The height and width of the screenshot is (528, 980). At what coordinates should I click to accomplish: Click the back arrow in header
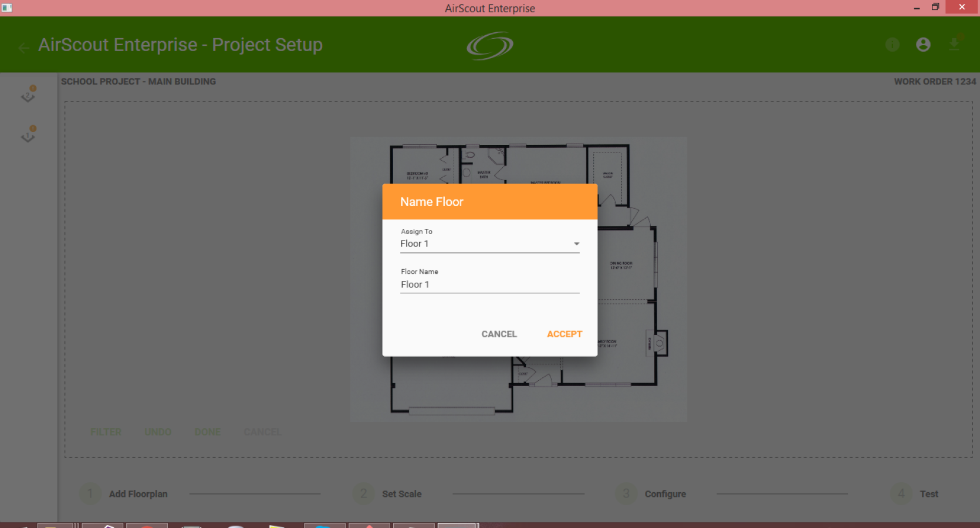pyautogui.click(x=24, y=48)
